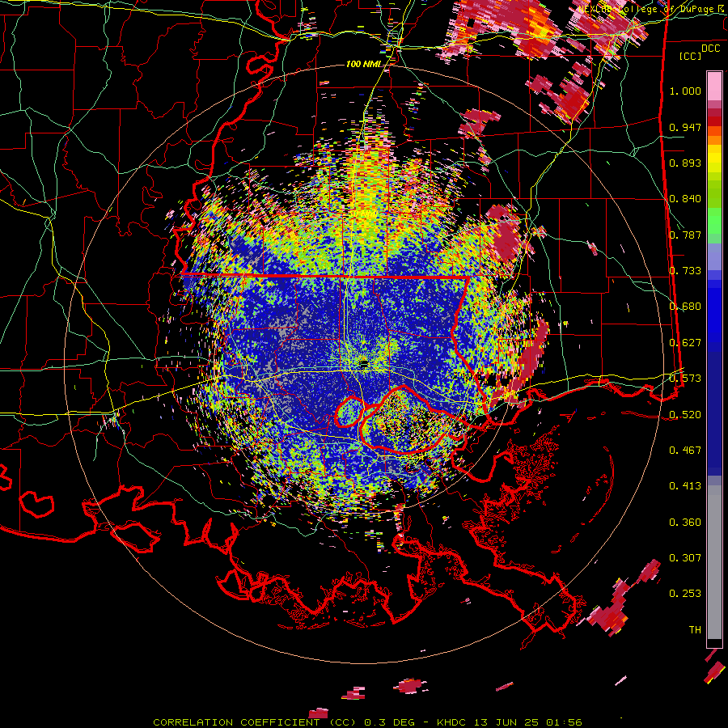Click the yellow segment of the color bar
This screenshot has height=728, width=728.
(x=714, y=159)
